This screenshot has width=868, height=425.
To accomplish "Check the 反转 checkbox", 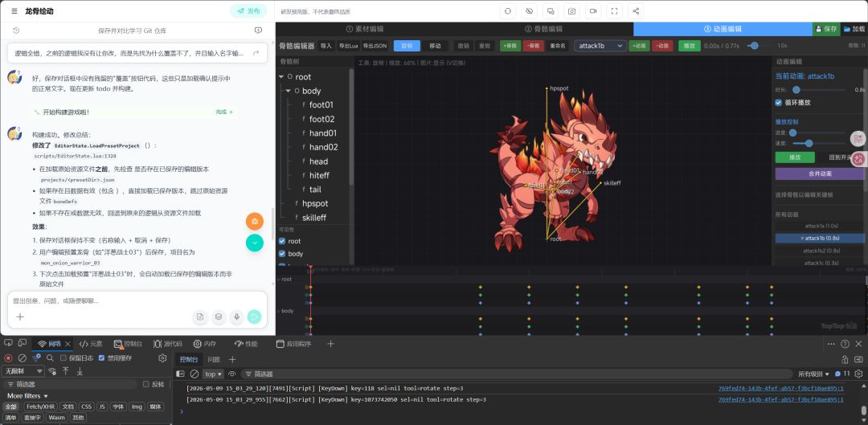I will (x=146, y=384).
